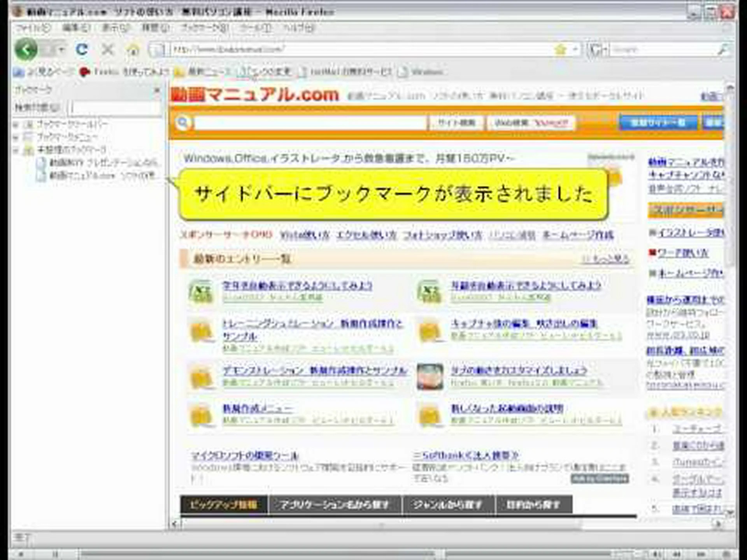Collapse the 未整理のブックマーク folder in the sidebar
747x560 pixels.
click(x=16, y=149)
